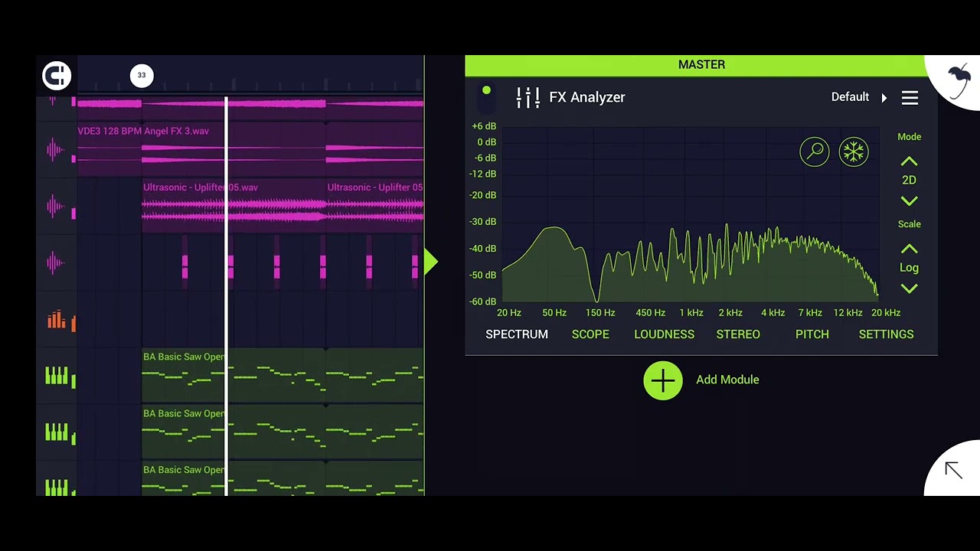Select the Angel FX audio track icon
Viewport: 980px width, 551px height.
pyautogui.click(x=55, y=149)
